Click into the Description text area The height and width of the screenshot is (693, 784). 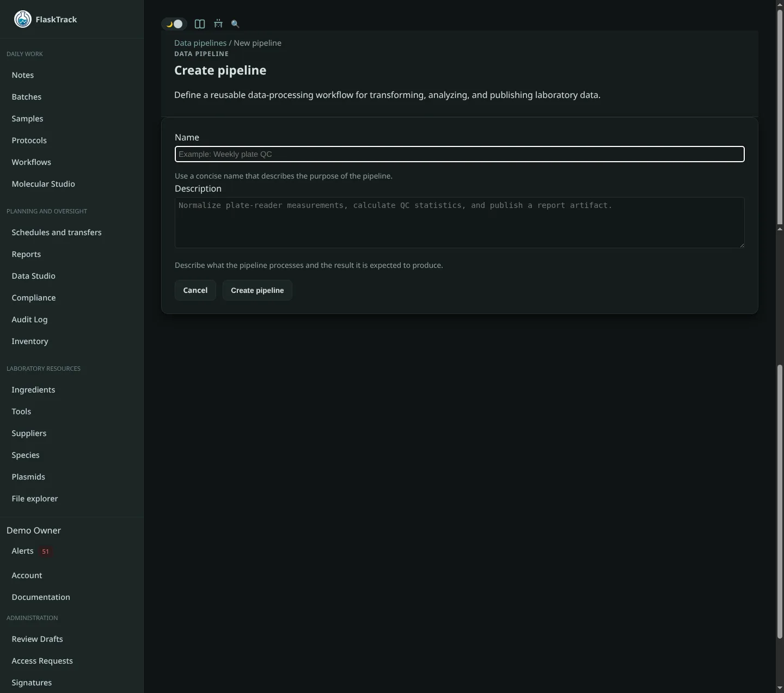[x=460, y=223]
